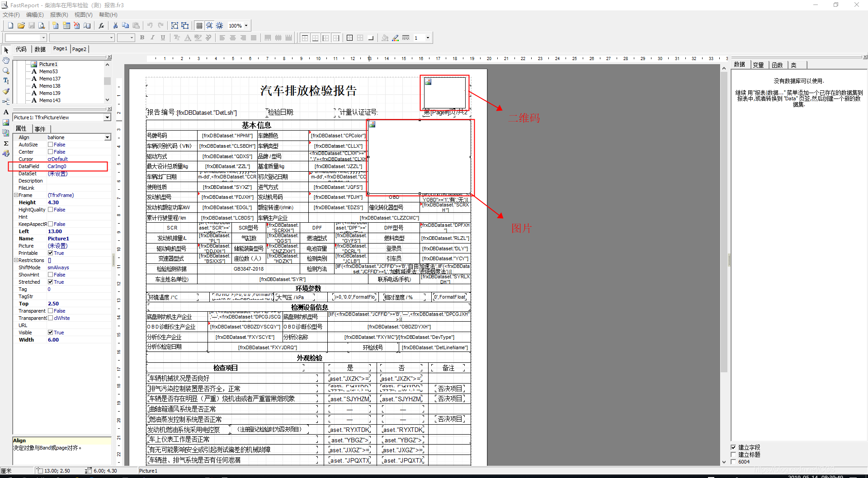This screenshot has height=478, width=868.
Task: Open the 100% zoom level dropdown
Action: point(246,25)
